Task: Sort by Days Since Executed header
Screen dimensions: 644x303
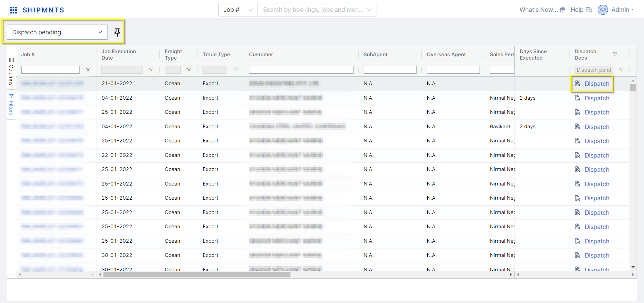Action: tap(533, 55)
